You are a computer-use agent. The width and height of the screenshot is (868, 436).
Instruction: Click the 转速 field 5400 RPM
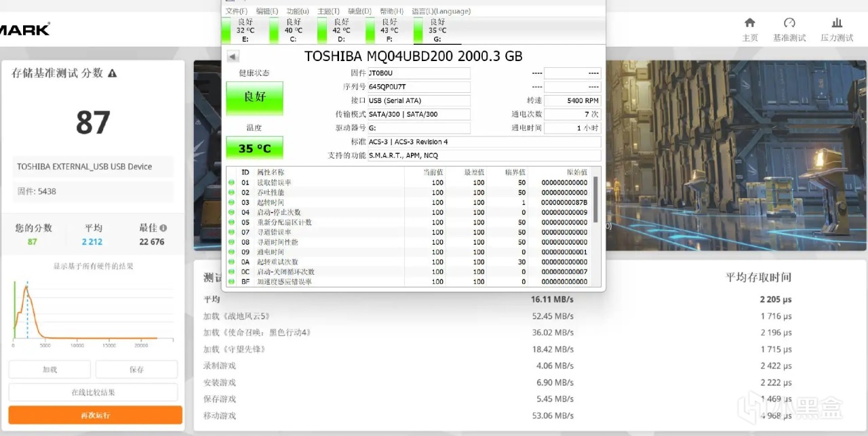[x=572, y=100]
